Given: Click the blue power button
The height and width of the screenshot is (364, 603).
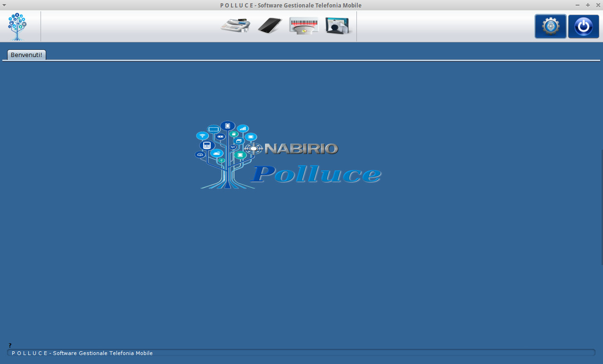Looking at the screenshot, I should pos(583,26).
